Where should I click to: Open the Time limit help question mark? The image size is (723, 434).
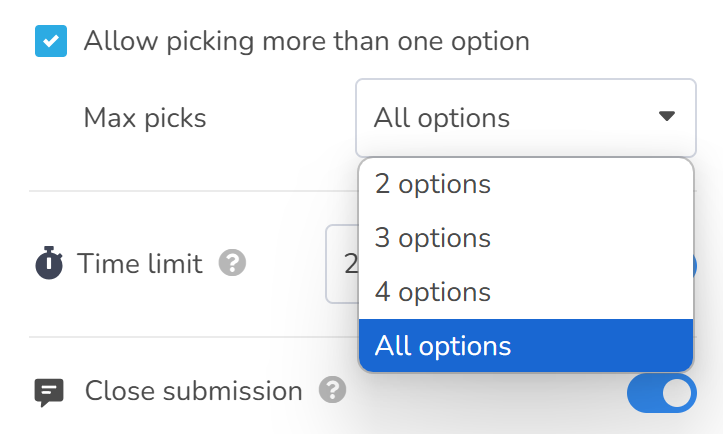pos(232,263)
